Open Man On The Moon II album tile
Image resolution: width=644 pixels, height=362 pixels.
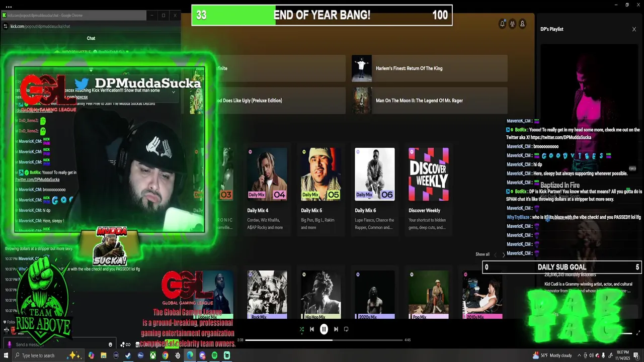(x=429, y=101)
